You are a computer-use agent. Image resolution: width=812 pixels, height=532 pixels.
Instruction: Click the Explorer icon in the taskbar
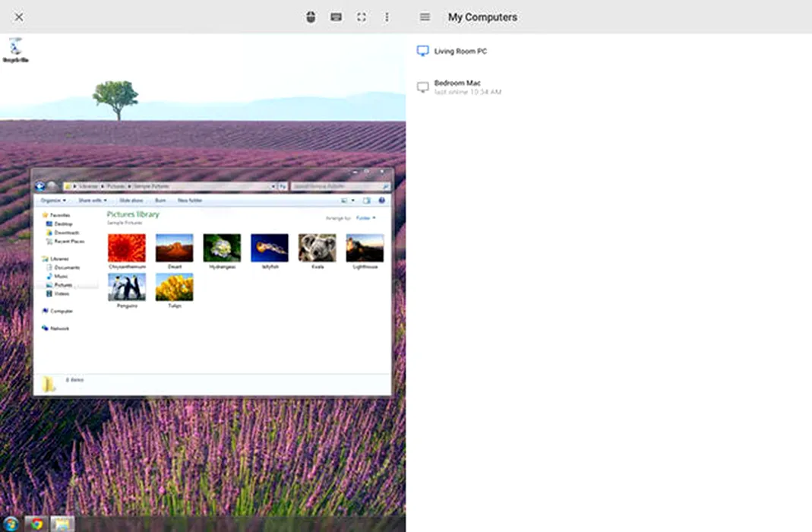click(x=62, y=524)
